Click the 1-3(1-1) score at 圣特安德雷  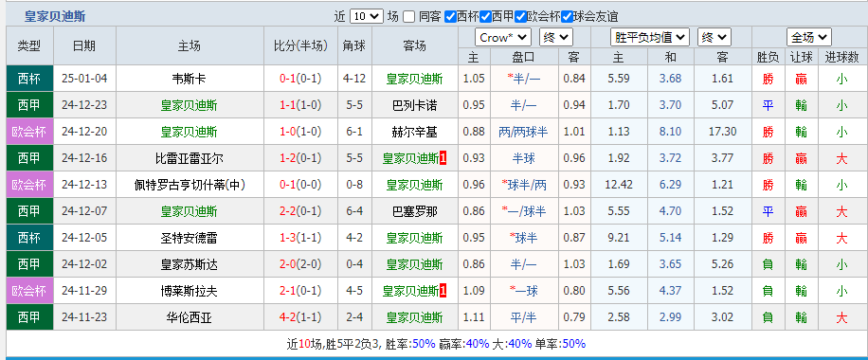[300, 238]
